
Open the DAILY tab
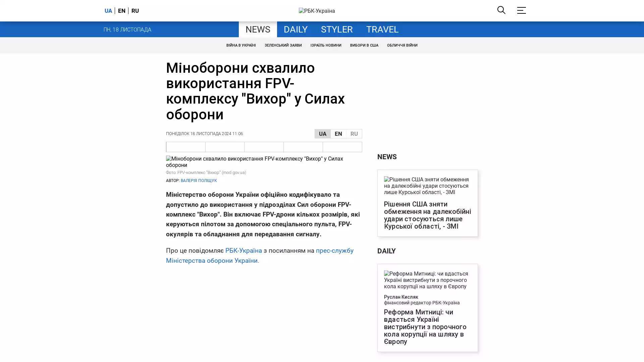tap(295, 29)
